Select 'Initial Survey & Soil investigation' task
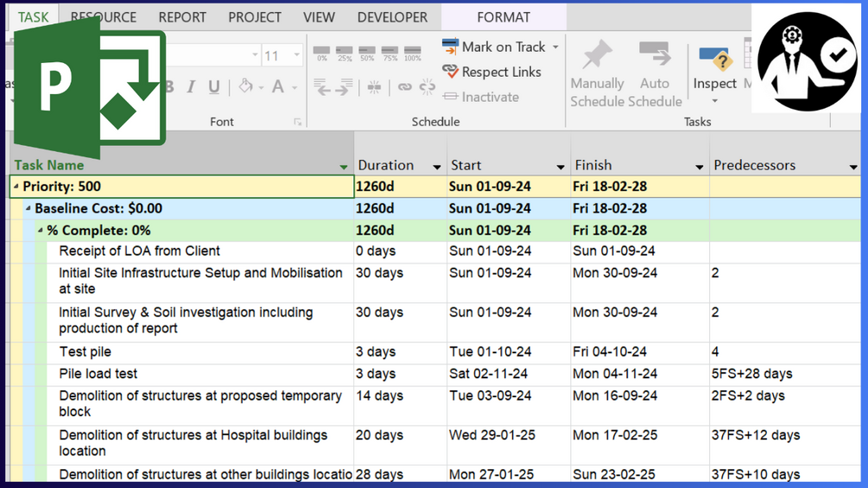The image size is (868, 488). tap(186, 320)
